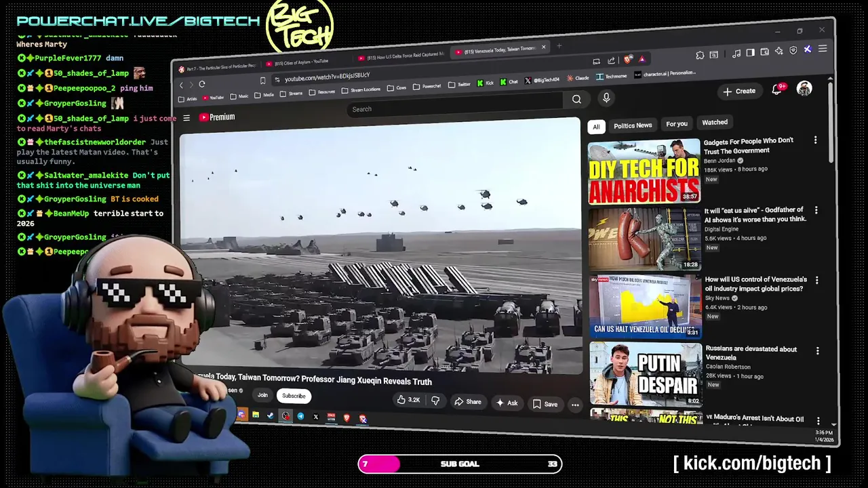868x488 pixels.
Task: Open Telegram from the taskbar
Action: click(x=300, y=416)
